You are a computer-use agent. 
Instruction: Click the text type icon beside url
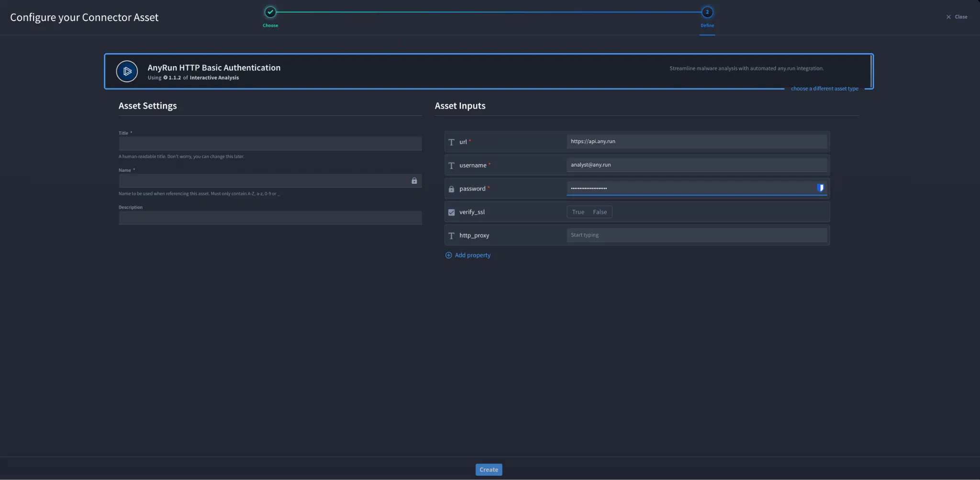pyautogui.click(x=451, y=142)
